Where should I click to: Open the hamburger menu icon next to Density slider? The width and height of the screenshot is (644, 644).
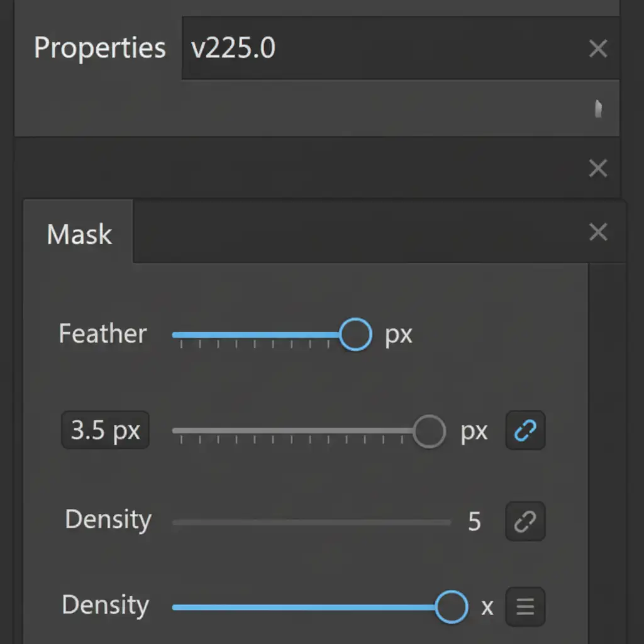(525, 607)
